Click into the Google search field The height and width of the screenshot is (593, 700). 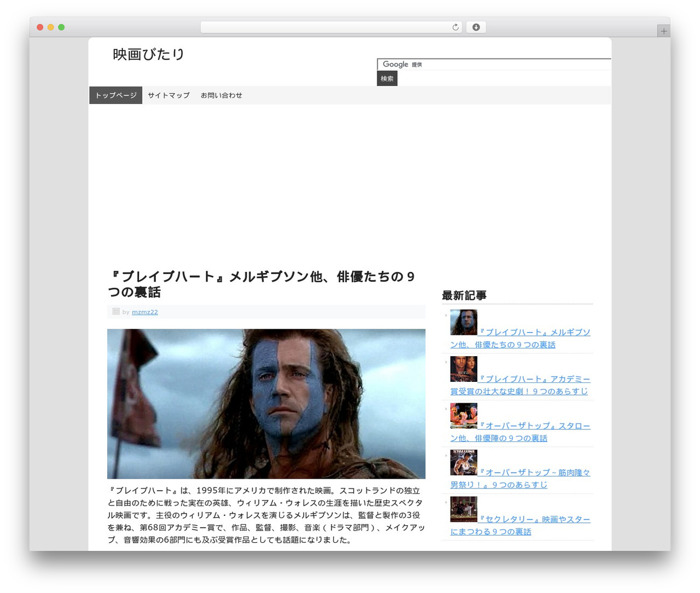(x=494, y=65)
